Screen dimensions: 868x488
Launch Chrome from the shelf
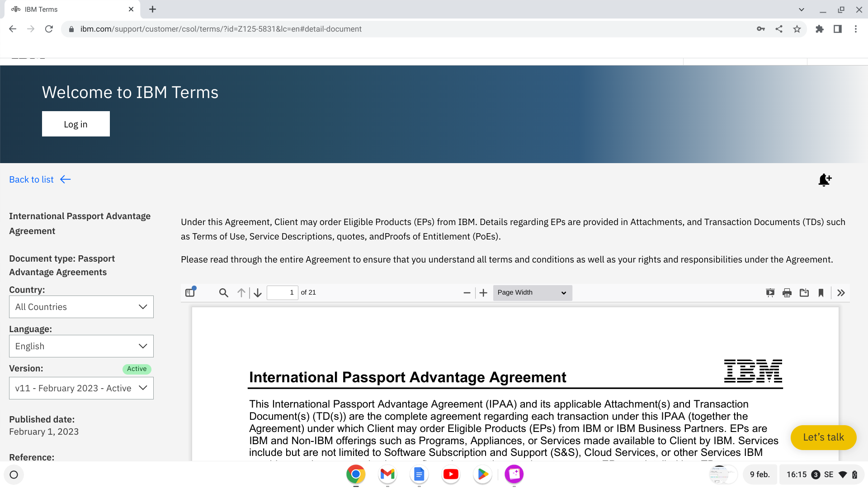tap(356, 474)
